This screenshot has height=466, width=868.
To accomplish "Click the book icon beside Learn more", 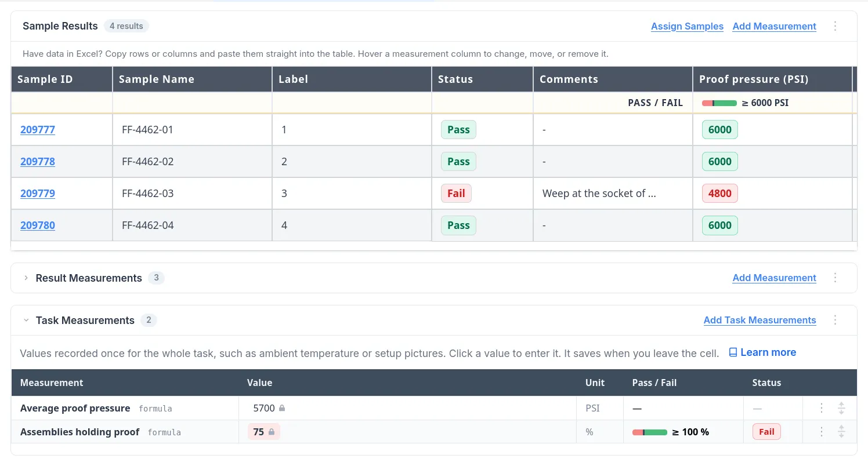I will click(733, 352).
